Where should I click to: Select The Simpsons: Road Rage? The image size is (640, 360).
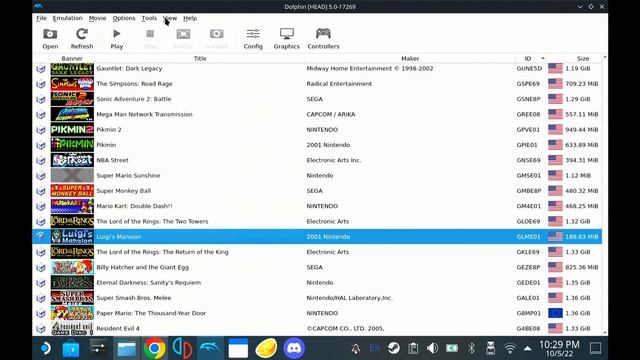tap(317, 84)
